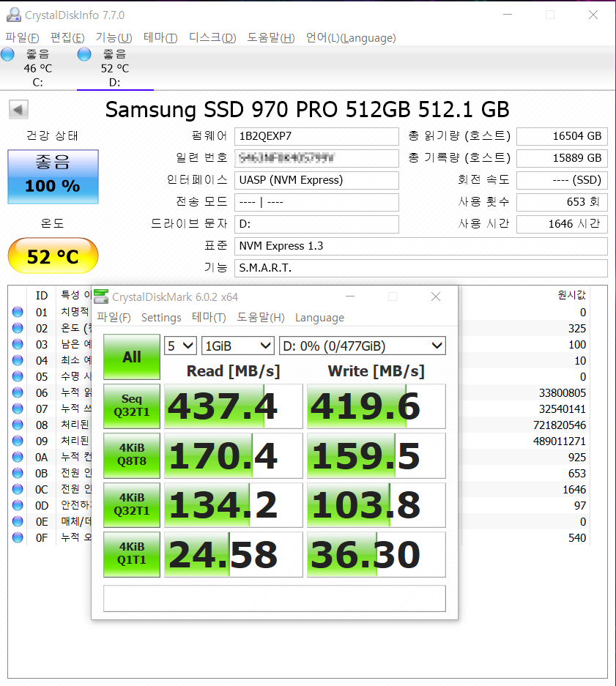The image size is (616, 686).
Task: Start the Seq Q32T1 benchmark
Action: point(132,406)
